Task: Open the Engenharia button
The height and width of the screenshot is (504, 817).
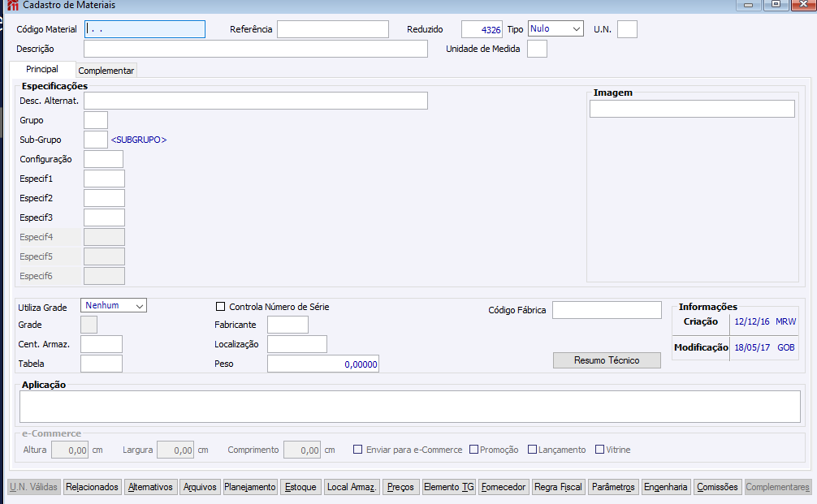Action: coord(665,487)
